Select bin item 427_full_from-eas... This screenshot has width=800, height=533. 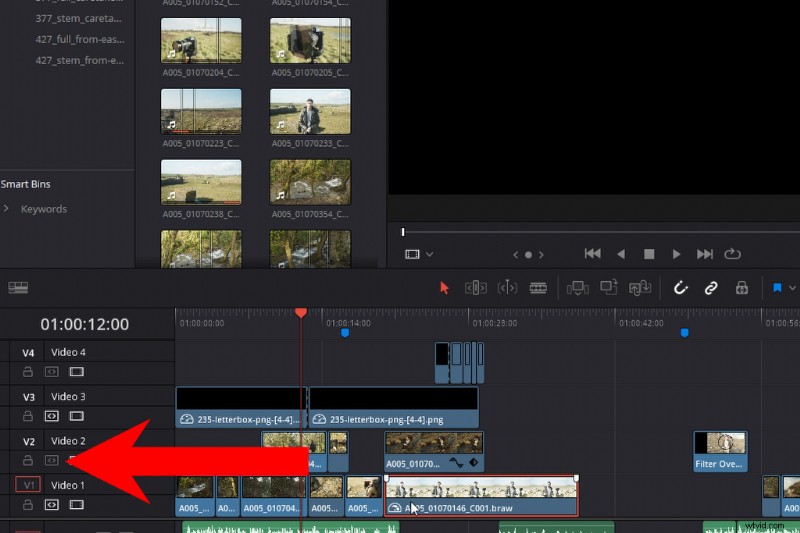pyautogui.click(x=80, y=39)
